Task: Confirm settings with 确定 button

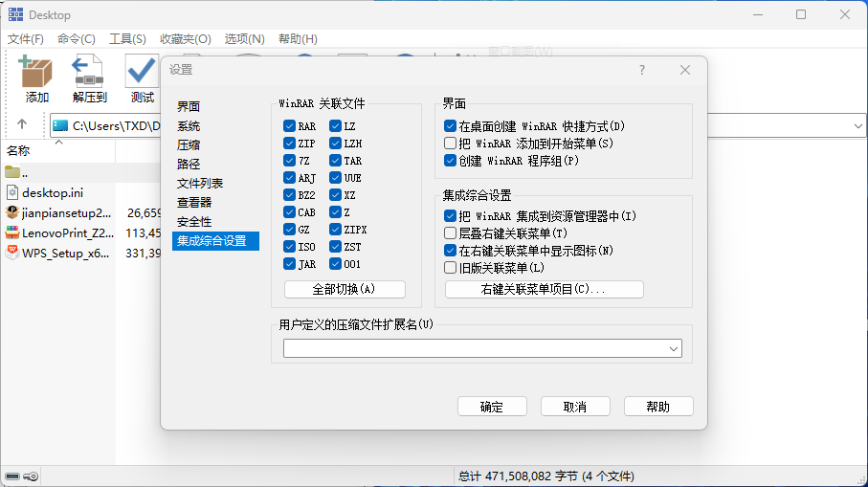Action: point(492,407)
